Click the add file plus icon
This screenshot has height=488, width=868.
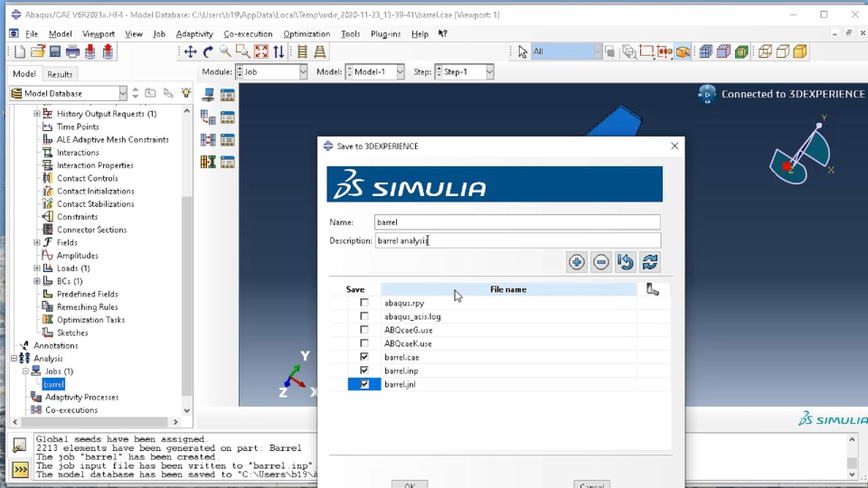(x=576, y=262)
